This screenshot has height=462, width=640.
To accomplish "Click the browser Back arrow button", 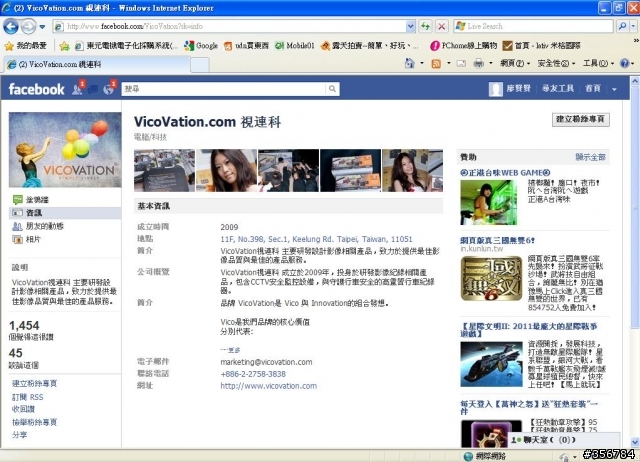I will click(x=11, y=27).
